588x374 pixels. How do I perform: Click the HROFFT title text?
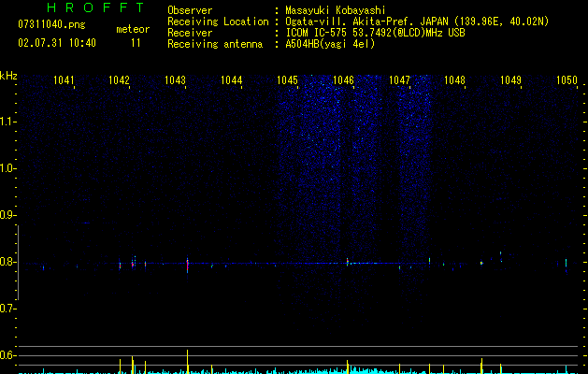(95, 7)
